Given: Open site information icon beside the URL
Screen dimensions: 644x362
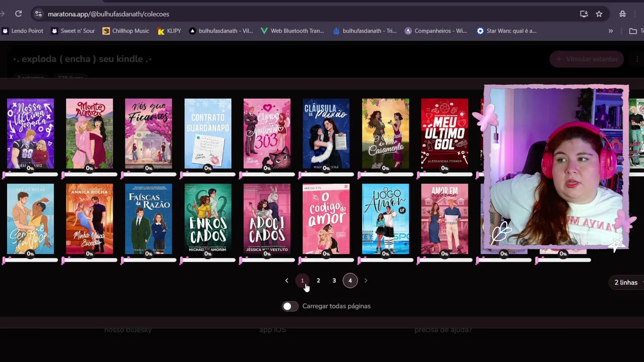Looking at the screenshot, I should (38, 14).
